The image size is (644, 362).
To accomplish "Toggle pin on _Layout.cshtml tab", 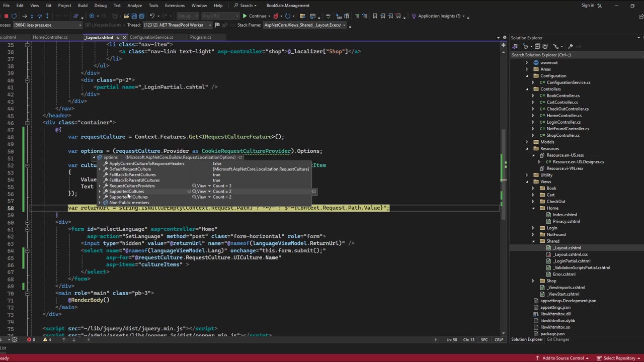I will [x=118, y=37].
